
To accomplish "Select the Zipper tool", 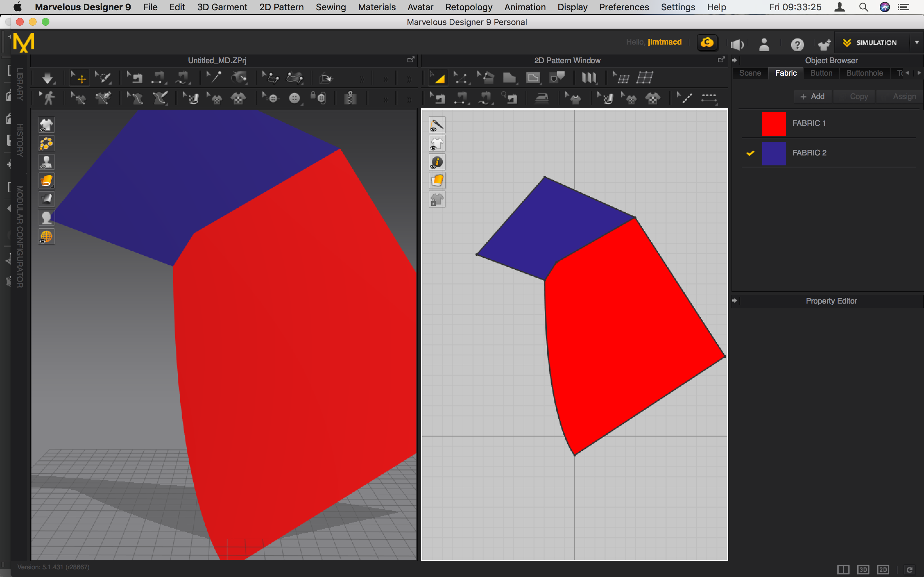I will (350, 98).
